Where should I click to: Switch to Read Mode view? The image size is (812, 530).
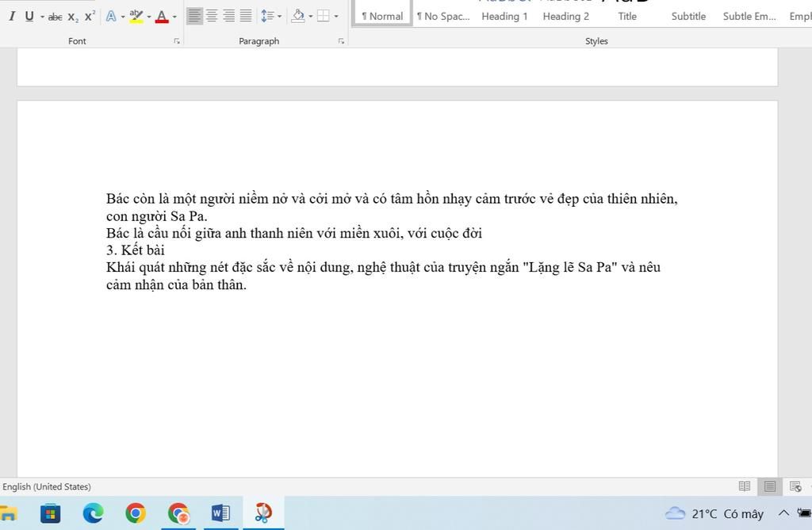744,486
